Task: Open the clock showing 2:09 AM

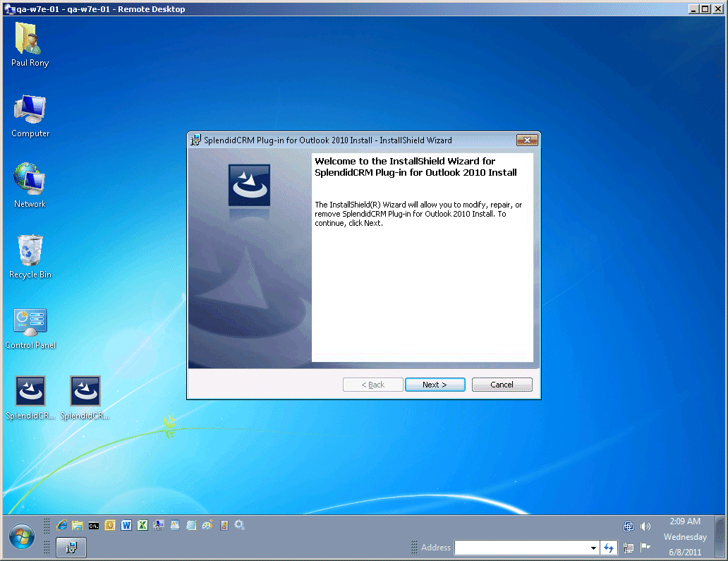Action: click(684, 521)
